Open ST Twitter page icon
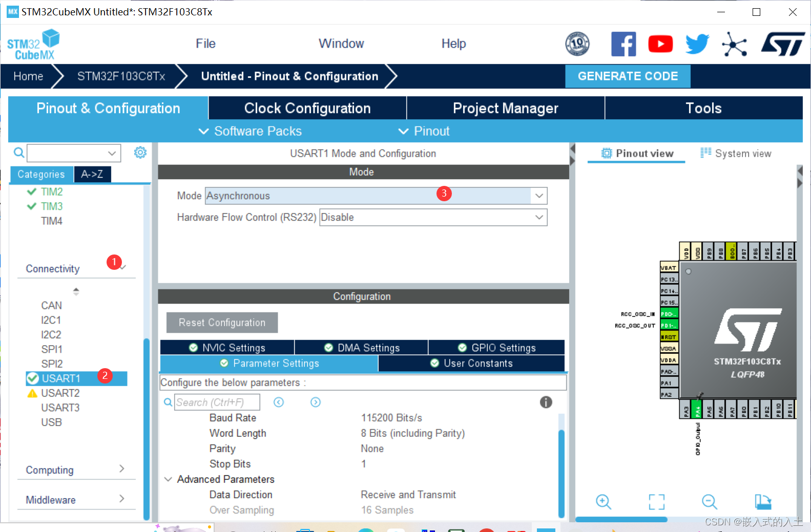 (697, 44)
